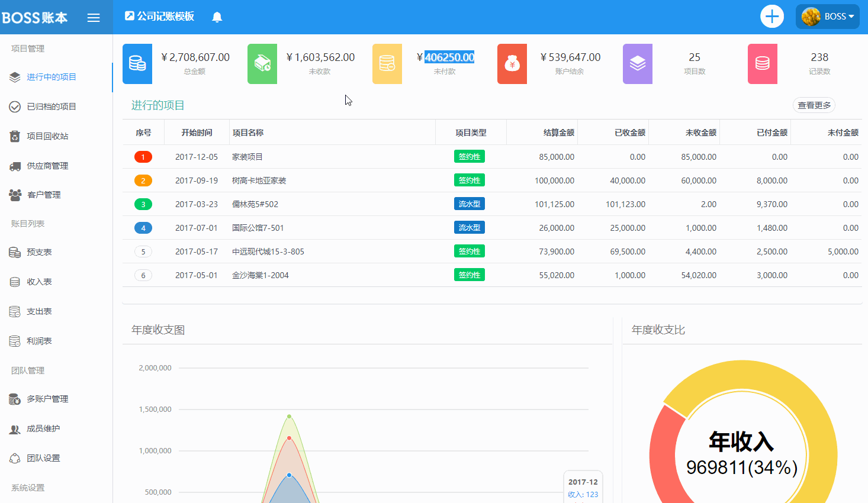The height and width of the screenshot is (503, 868).
Task: Click the 流水型 tag for 儒林苑5#502
Action: tap(470, 204)
